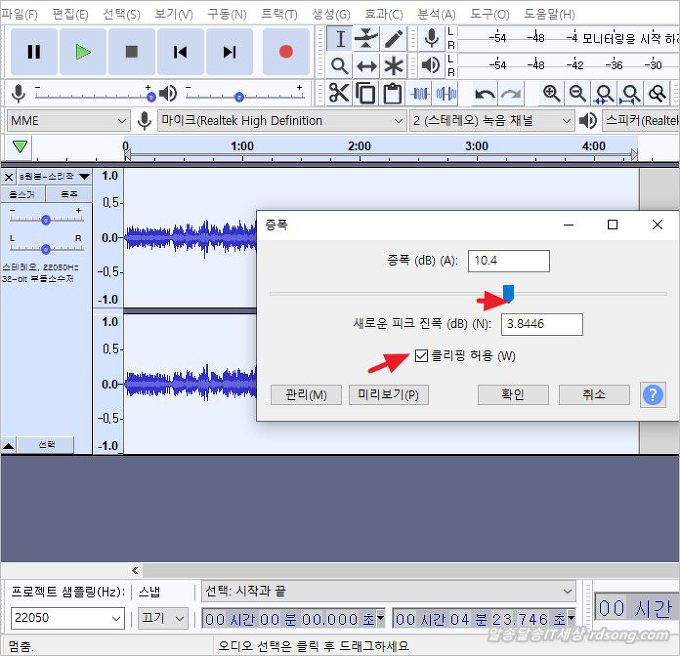680x656 pixels.
Task: Open the 스피커(Realtek playback device dropdown
Action: coord(641,121)
